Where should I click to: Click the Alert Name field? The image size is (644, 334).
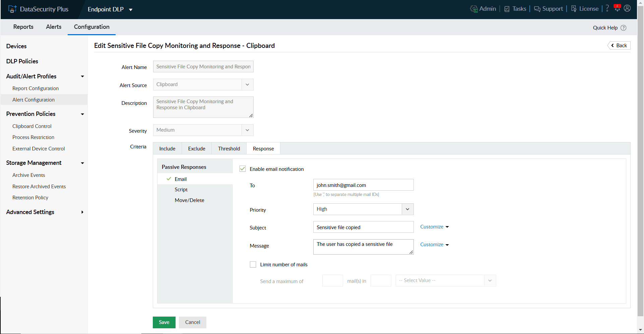[x=203, y=67]
